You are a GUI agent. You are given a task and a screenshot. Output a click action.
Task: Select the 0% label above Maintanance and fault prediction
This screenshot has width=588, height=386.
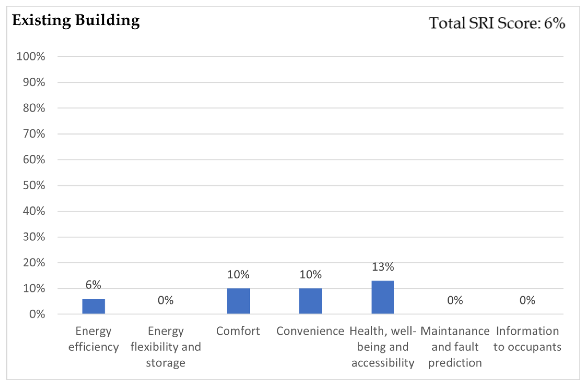click(x=455, y=300)
